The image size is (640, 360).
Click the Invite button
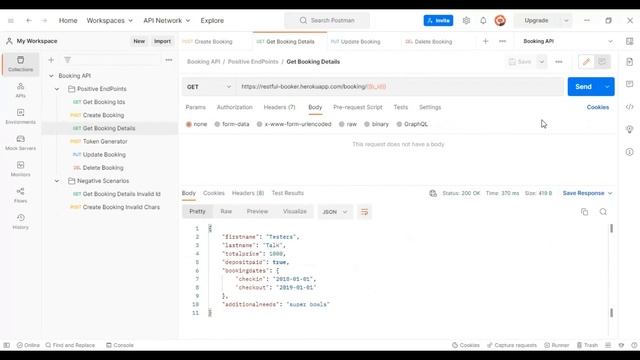tap(438, 20)
